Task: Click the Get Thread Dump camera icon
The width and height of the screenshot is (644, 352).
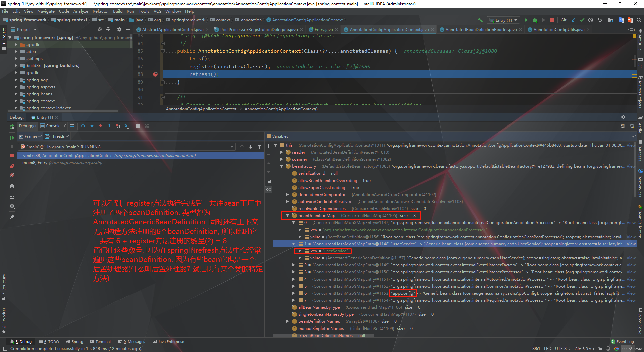Action: click(12, 186)
